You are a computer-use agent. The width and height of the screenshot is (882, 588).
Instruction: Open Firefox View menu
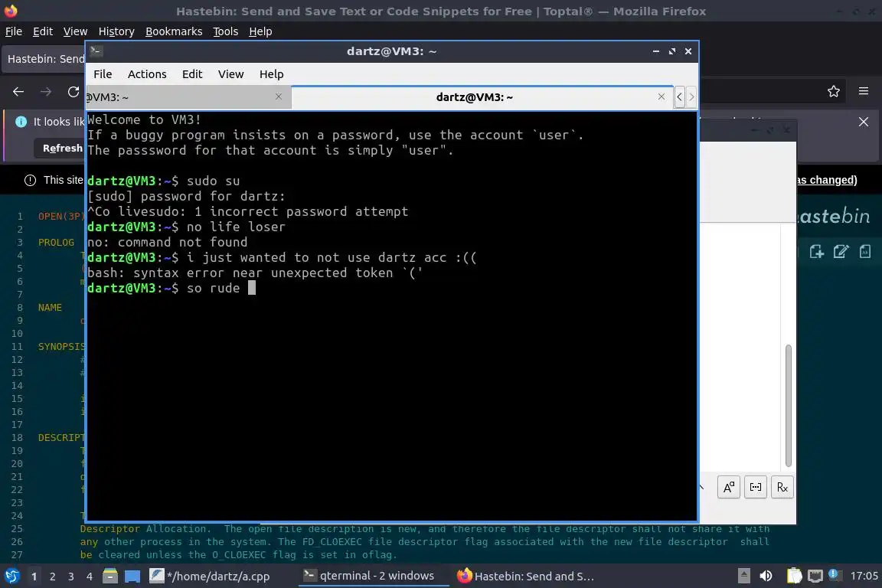75,31
